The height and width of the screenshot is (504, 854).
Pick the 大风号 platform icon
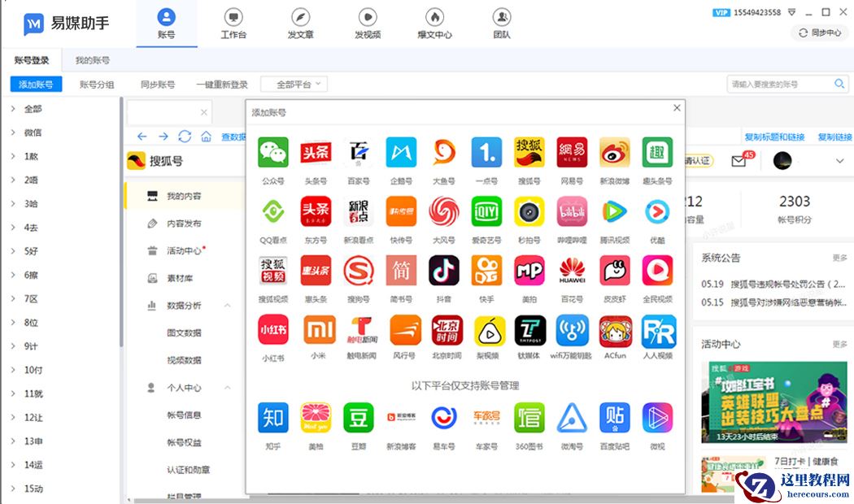pos(444,211)
